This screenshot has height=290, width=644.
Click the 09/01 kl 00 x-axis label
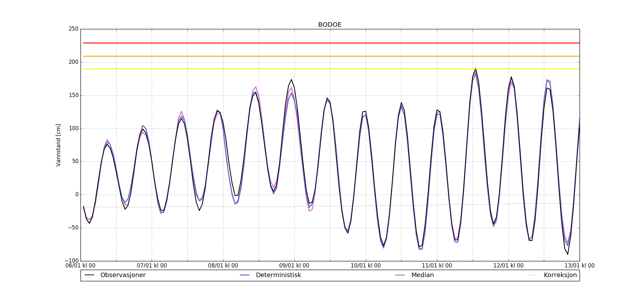pyautogui.click(x=294, y=266)
